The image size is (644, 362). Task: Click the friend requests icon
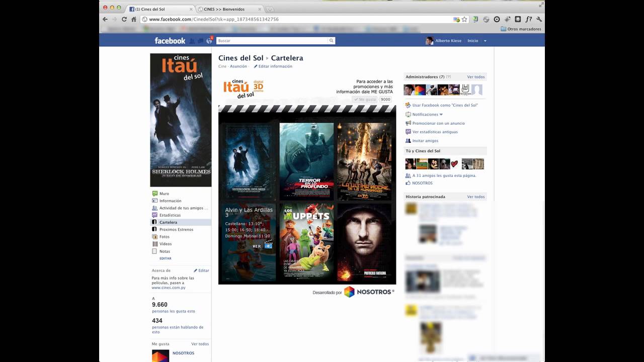tap(192, 41)
